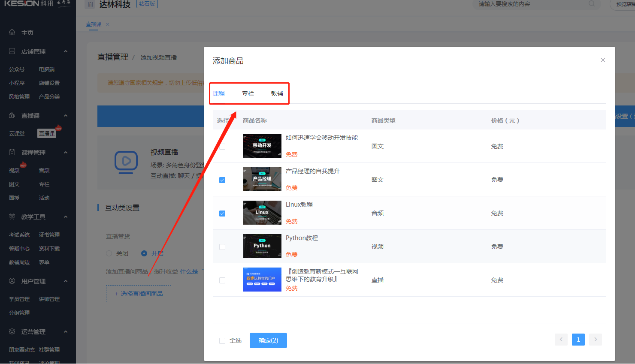Check the Python教程 selection checkbox

222,247
